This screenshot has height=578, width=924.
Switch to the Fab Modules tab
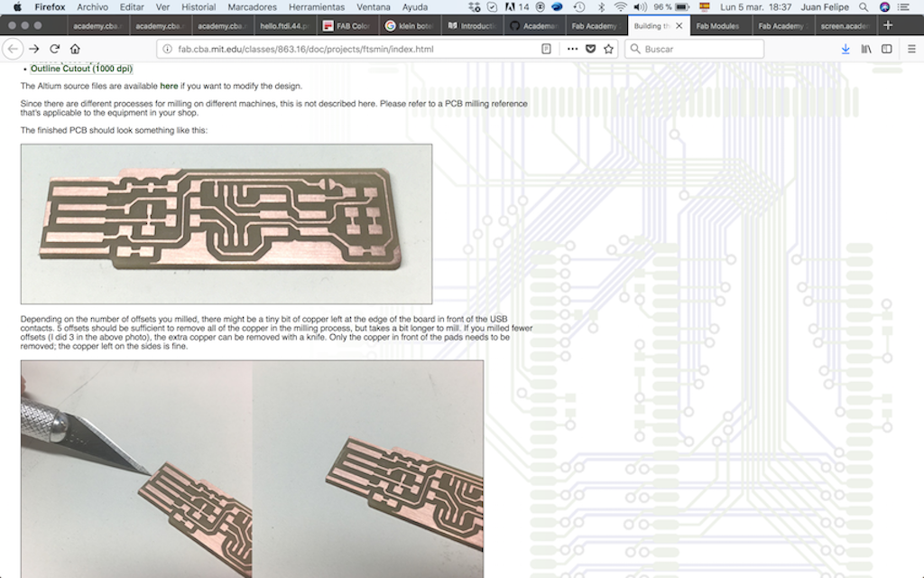pyautogui.click(x=717, y=25)
